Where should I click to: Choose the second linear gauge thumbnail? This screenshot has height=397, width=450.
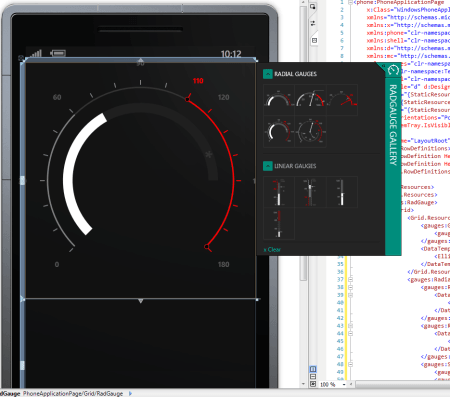(x=310, y=192)
